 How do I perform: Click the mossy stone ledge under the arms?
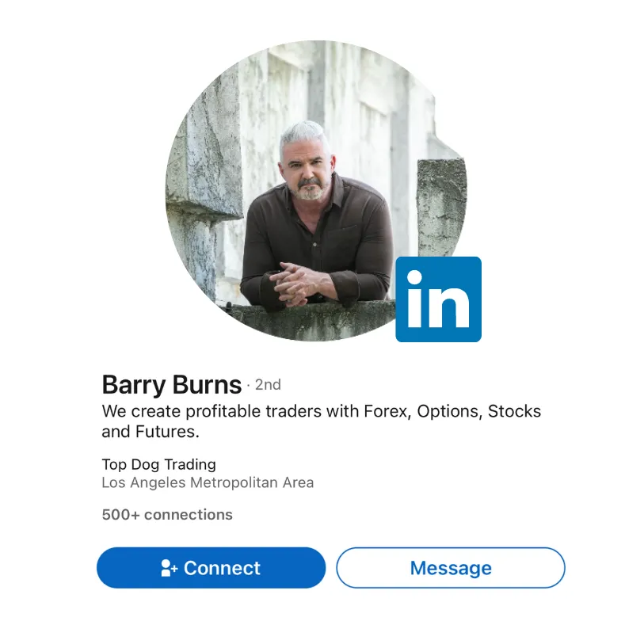click(312, 321)
